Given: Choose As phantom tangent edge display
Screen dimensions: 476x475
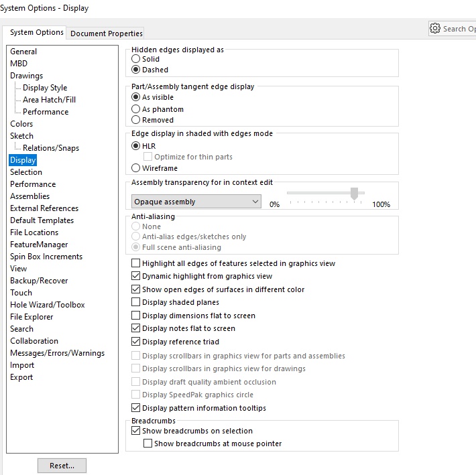Looking at the screenshot, I should pyautogui.click(x=135, y=109).
